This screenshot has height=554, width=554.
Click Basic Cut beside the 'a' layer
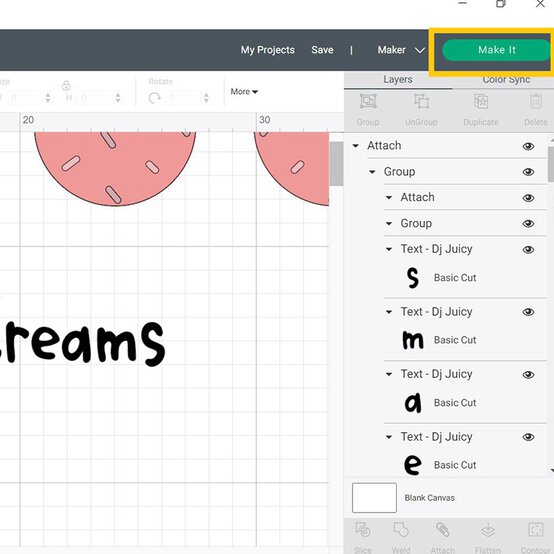(x=455, y=402)
